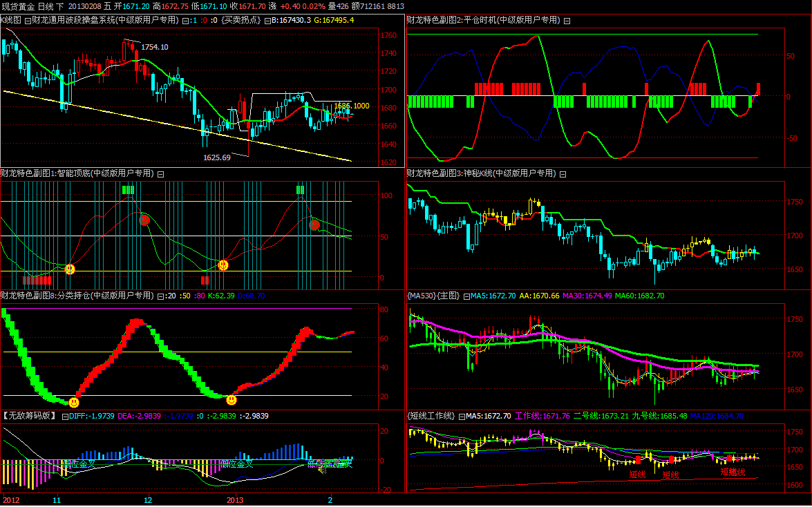The height and width of the screenshot is (507, 812).
Task: Click the box before MA5 in MA530 panel
Action: pyautogui.click(x=466, y=296)
